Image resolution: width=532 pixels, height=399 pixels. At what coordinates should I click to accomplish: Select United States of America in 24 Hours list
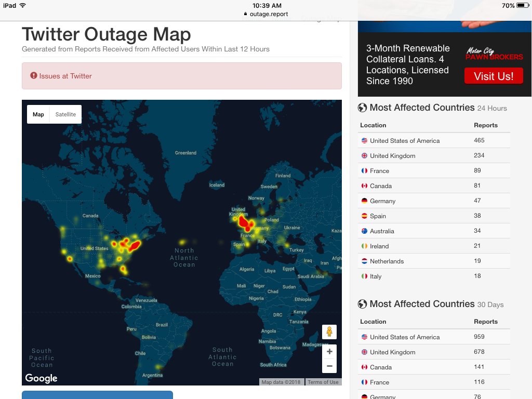coord(405,140)
